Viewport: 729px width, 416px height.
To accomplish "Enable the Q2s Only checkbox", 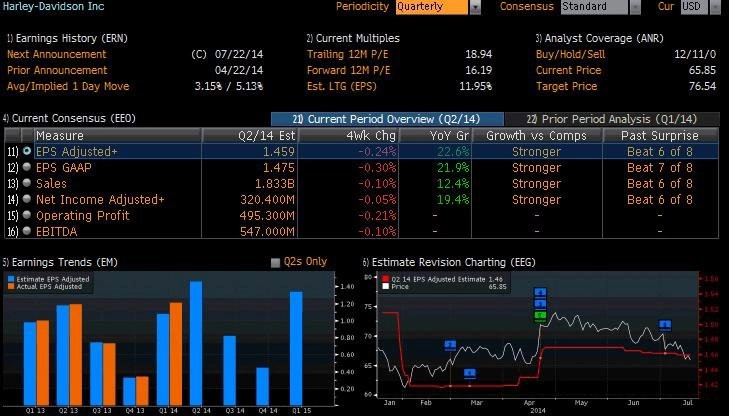I will click(x=275, y=263).
